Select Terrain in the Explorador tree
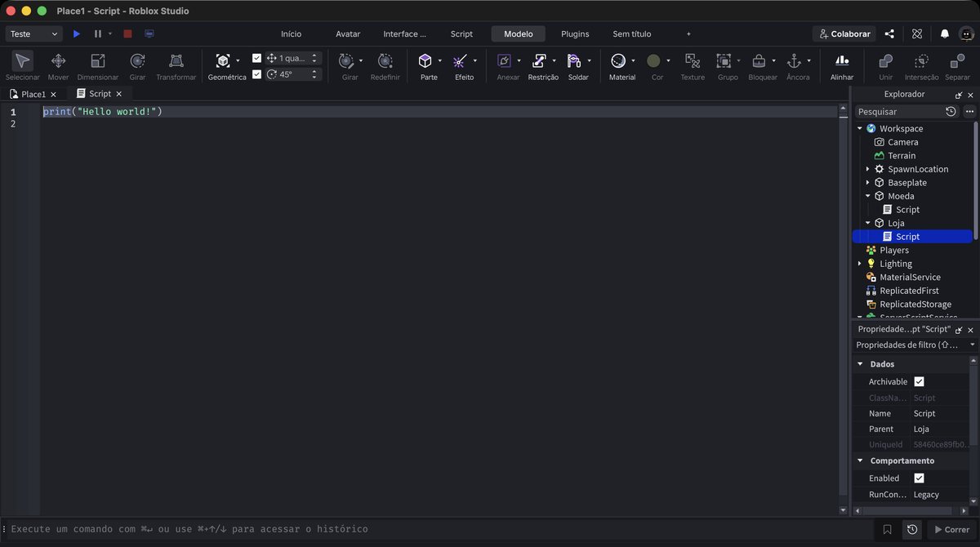Viewport: 980px width, 547px height. click(902, 155)
